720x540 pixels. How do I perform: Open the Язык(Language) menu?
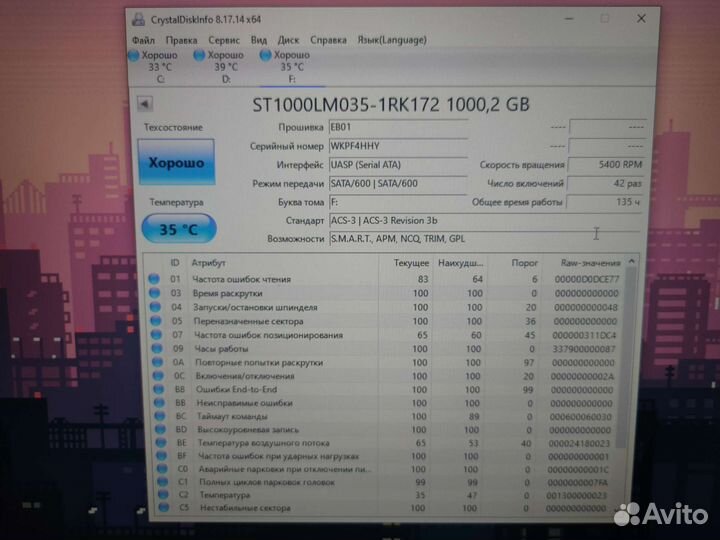pos(392,40)
